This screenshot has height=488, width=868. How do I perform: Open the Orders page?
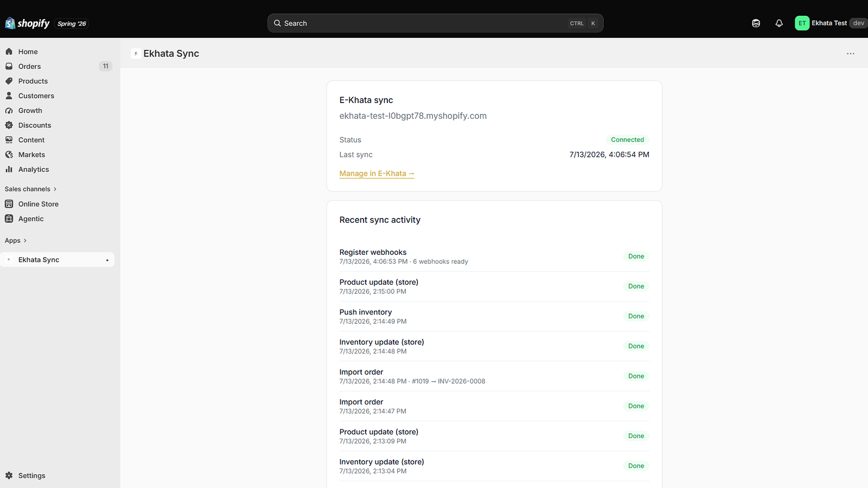pyautogui.click(x=30, y=66)
